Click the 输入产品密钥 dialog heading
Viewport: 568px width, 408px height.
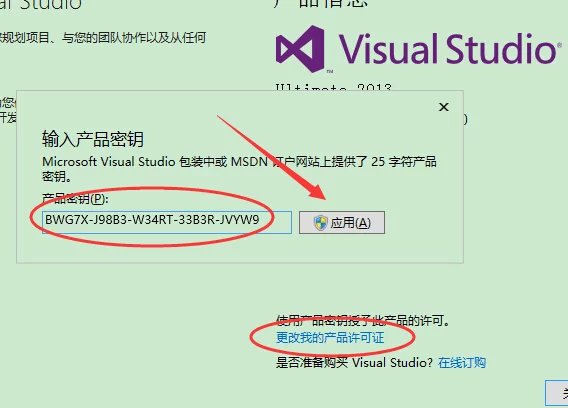[93, 139]
